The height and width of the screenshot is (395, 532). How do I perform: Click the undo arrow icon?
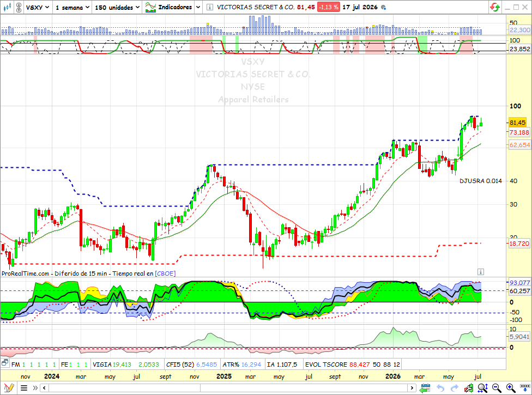[440, 388]
